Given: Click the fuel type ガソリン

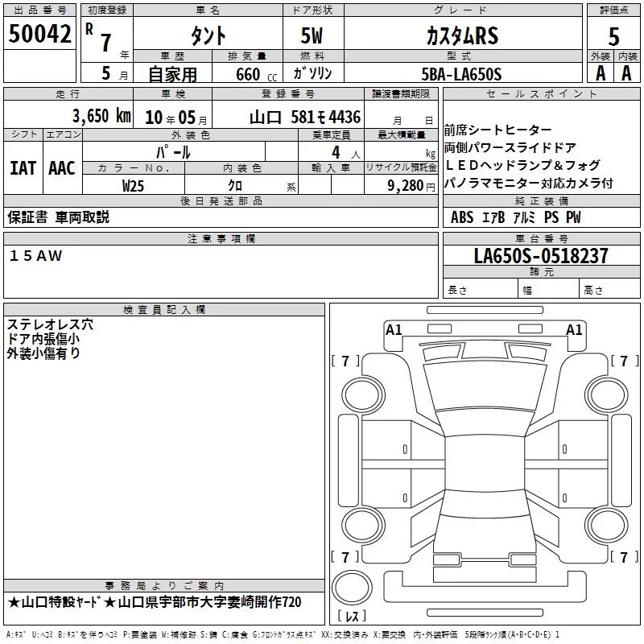Looking at the screenshot, I should [312, 73].
